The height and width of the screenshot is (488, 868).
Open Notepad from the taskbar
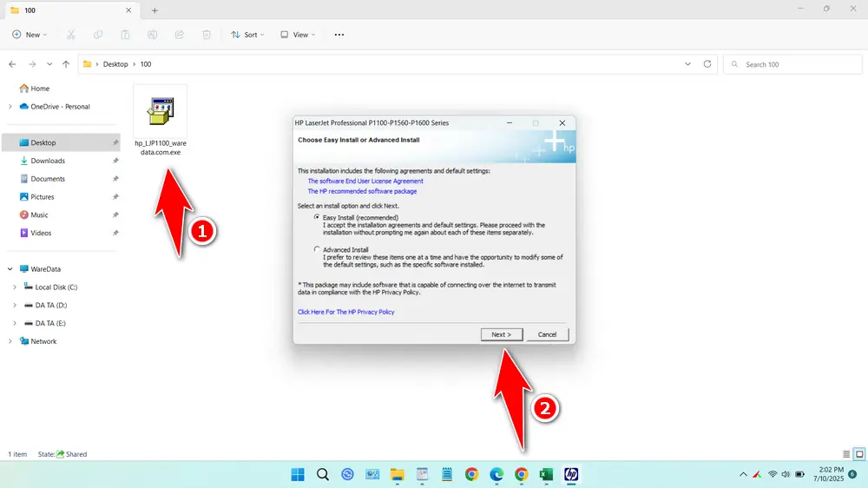[x=447, y=474]
